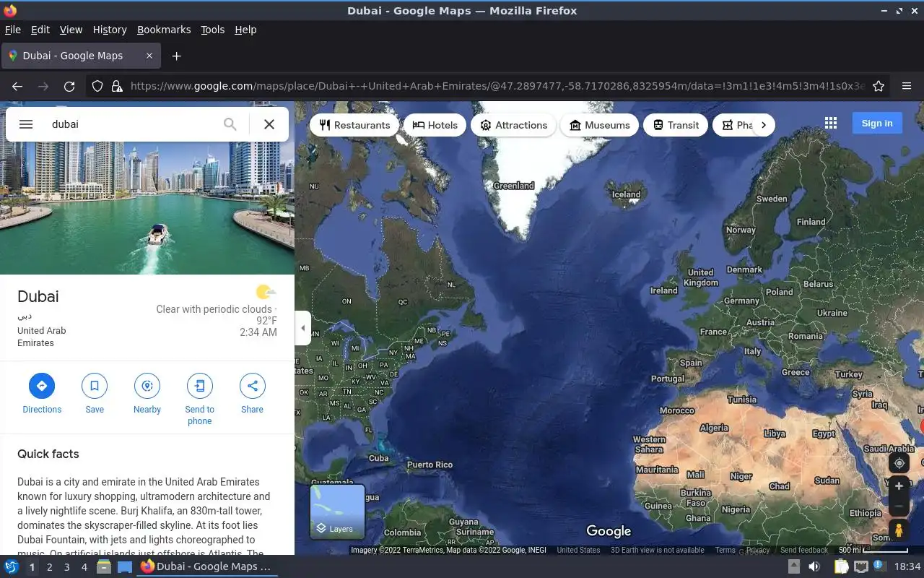Click the search magnifier icon
The image size is (924, 578).
(230, 124)
